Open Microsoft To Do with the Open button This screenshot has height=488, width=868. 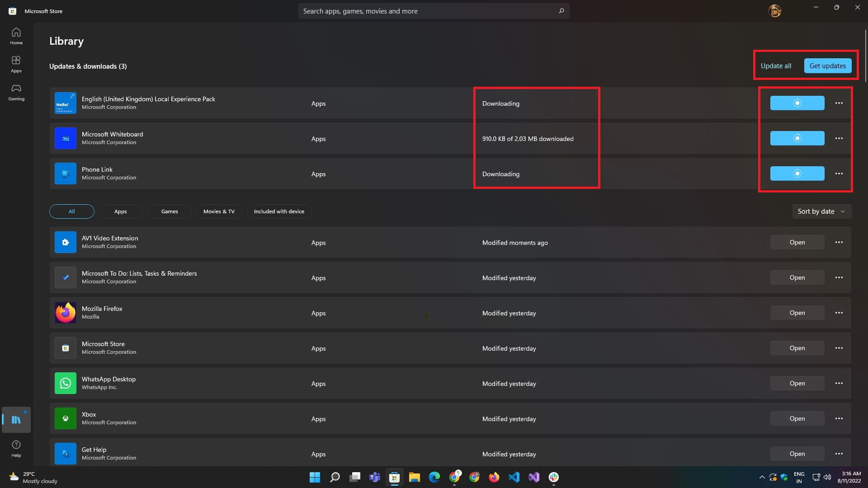pos(797,277)
